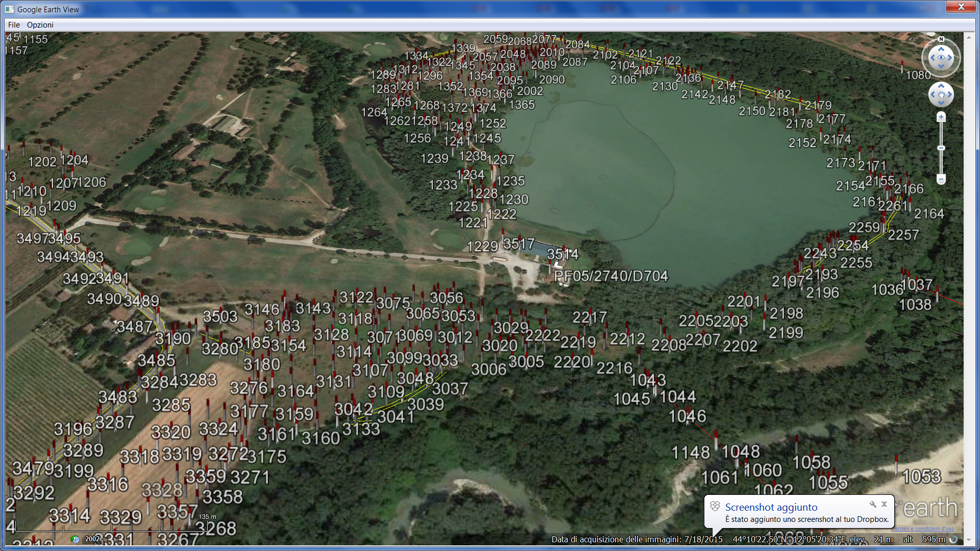Open Termini e condizioni d'uso link

(x=923, y=529)
